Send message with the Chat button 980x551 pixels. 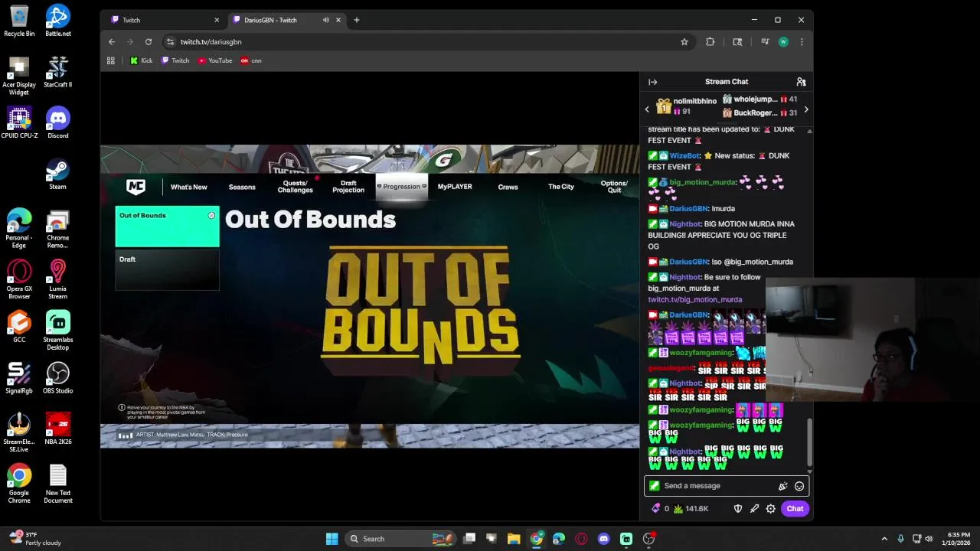[795, 509]
